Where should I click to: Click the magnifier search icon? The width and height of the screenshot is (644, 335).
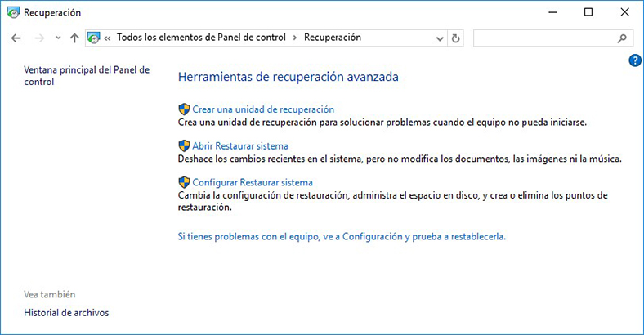[x=622, y=38]
